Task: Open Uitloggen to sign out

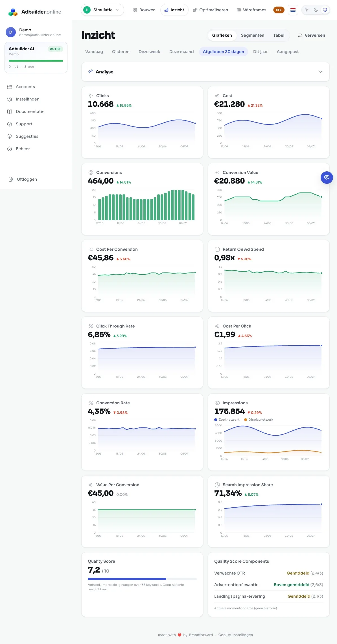Action: tap(36, 179)
